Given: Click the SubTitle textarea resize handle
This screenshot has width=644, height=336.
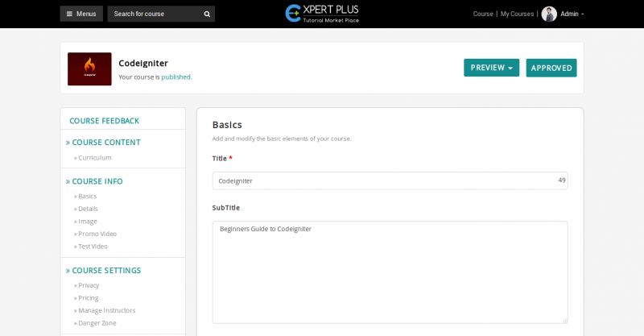Looking at the screenshot, I should pyautogui.click(x=565, y=321).
